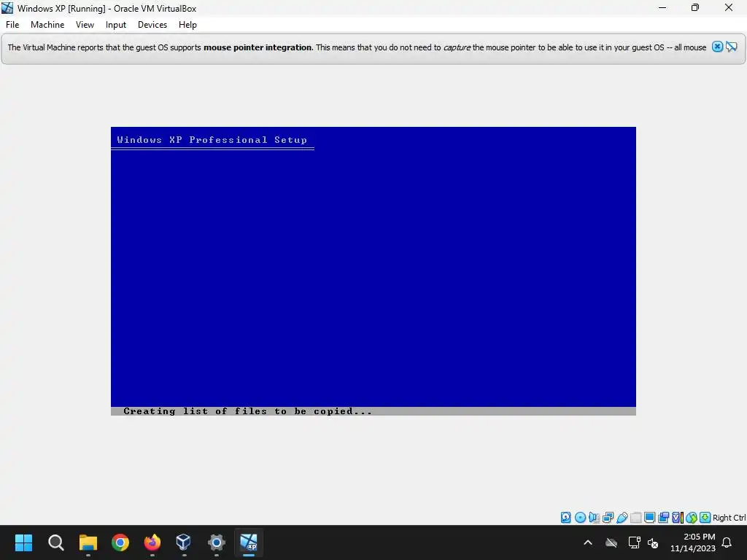
Task: Click the video recording status icon
Action: (664, 518)
